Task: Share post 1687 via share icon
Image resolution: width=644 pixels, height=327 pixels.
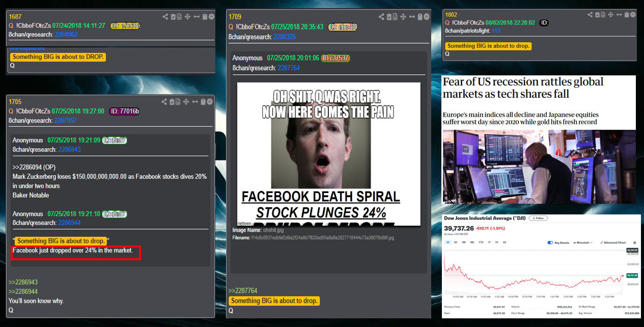Action: click(165, 17)
